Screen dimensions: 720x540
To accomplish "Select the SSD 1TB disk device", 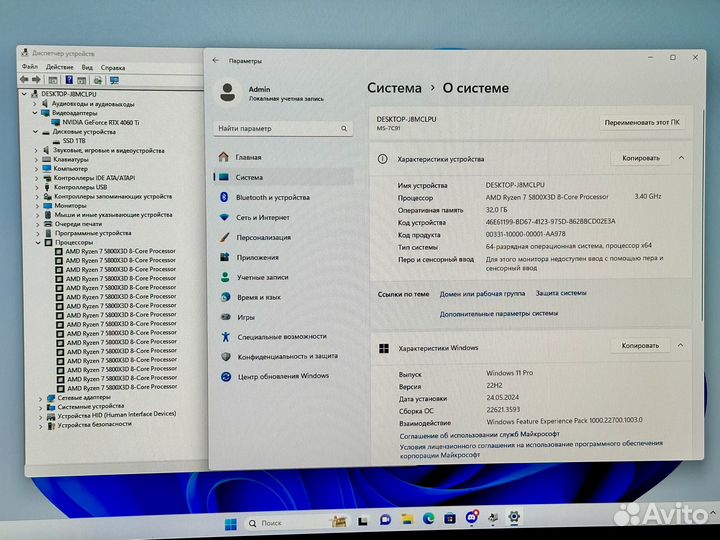I will pyautogui.click(x=74, y=141).
